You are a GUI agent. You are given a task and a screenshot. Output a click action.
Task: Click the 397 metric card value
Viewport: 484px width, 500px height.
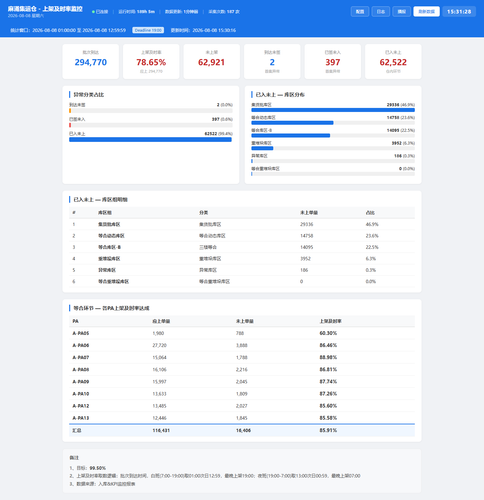pos(333,62)
